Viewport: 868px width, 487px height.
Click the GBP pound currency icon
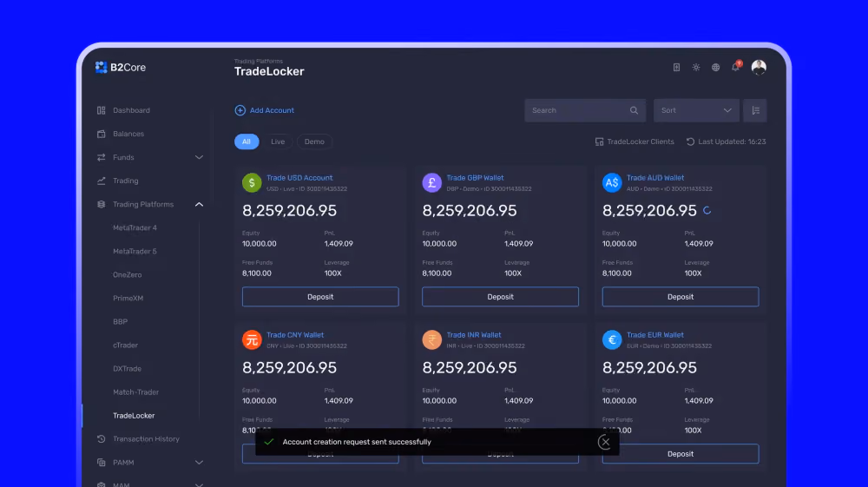tap(431, 182)
